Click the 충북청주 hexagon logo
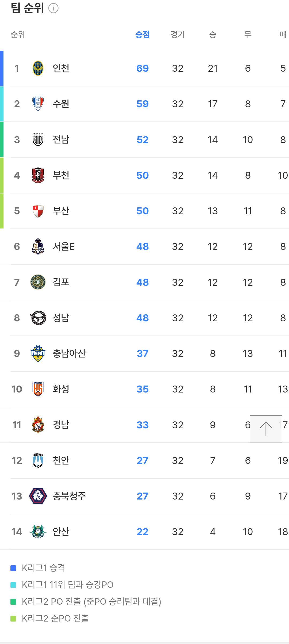Screen dimensions: 289x644 click(38, 496)
